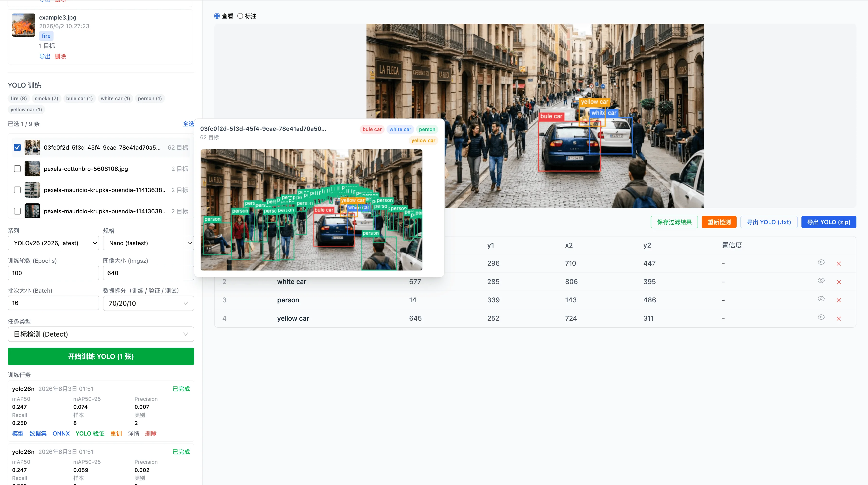Click the y1 column header
The width and height of the screenshot is (868, 485).
tap(491, 245)
